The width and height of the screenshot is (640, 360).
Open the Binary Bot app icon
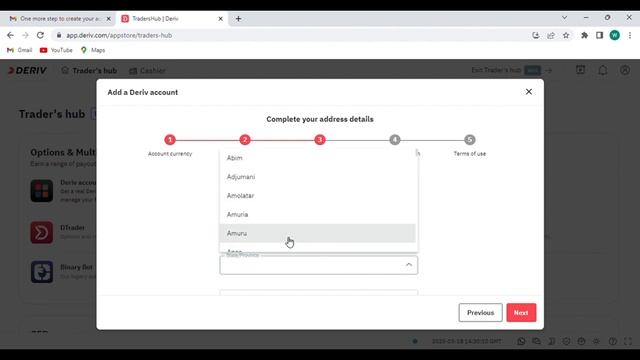42,272
